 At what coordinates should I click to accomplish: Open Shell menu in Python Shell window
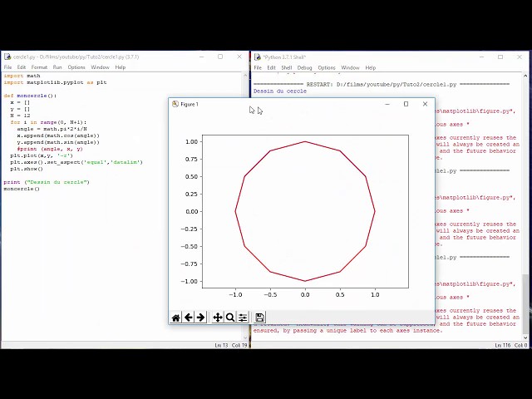tap(287, 67)
